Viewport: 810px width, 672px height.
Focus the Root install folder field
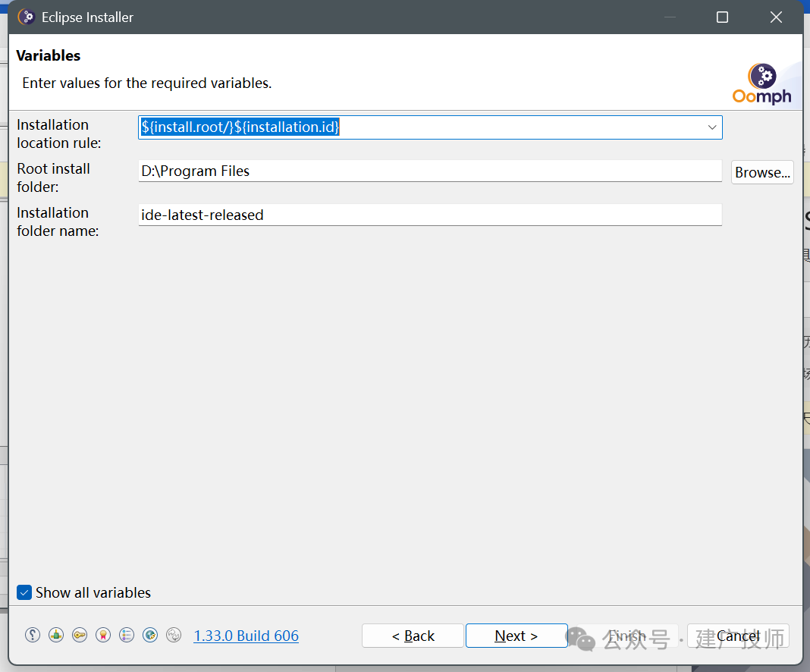[430, 171]
